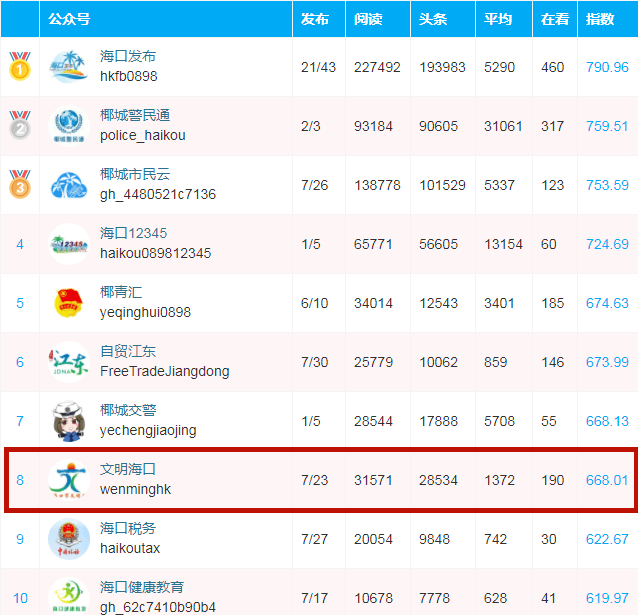Open the 文明海口 account name link

128,469
